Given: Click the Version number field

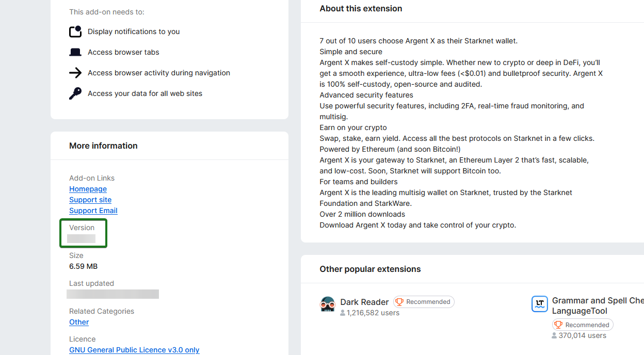Looking at the screenshot, I should (82, 238).
